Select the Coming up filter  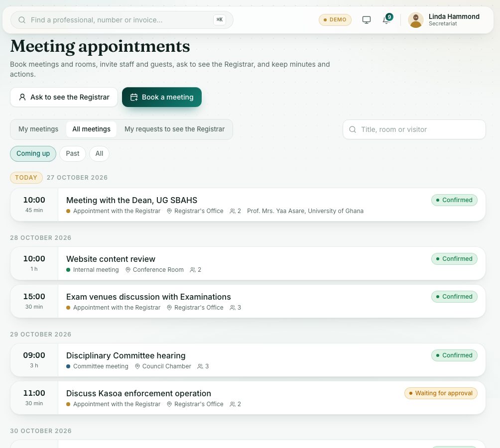[33, 154]
